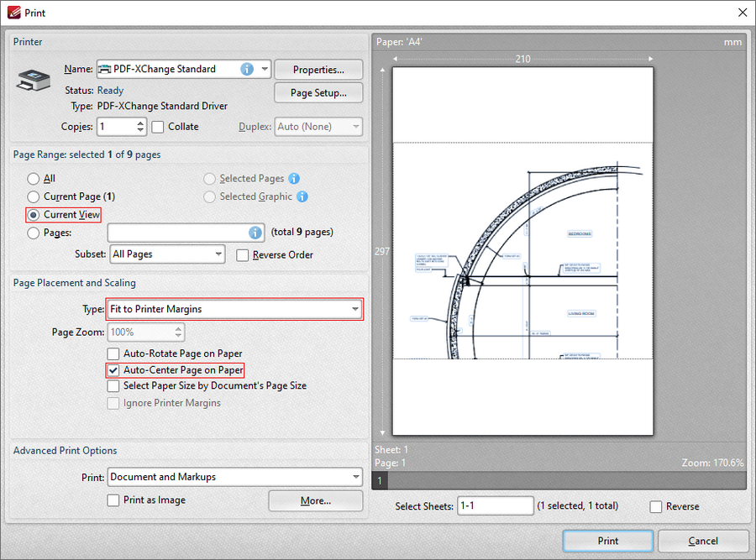Viewport: 756px width, 560px height.
Task: Select the Current Page (1) radio button
Action: click(x=34, y=196)
